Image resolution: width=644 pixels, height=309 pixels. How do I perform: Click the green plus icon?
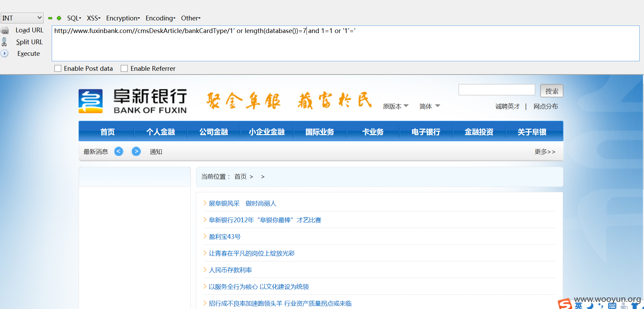point(59,18)
